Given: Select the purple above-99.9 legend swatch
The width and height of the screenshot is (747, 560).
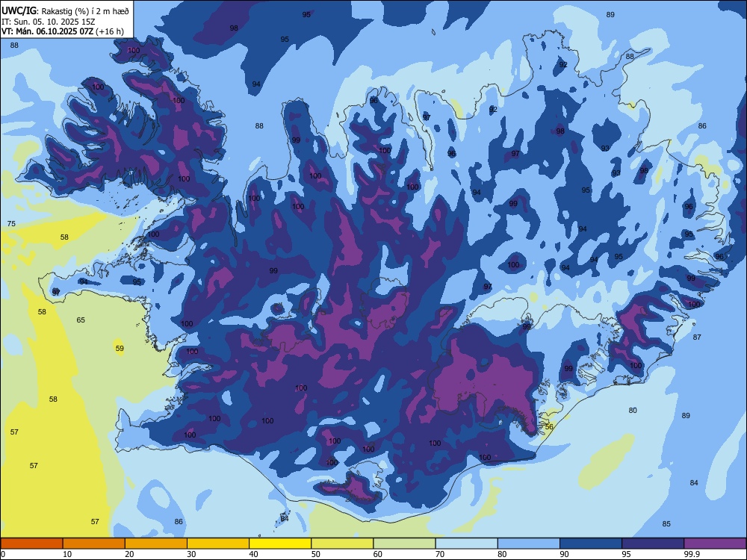Looking at the screenshot, I should pyautogui.click(x=715, y=544).
